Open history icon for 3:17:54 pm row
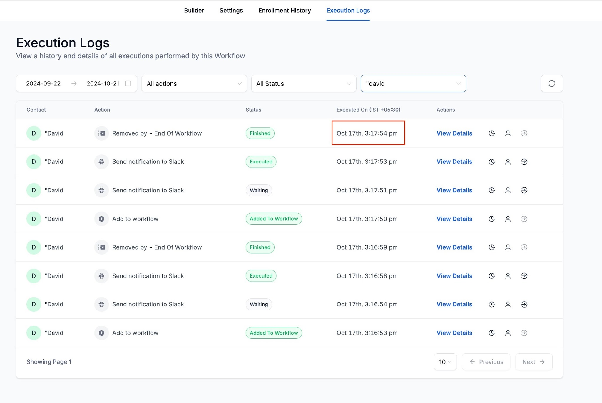 (x=491, y=133)
